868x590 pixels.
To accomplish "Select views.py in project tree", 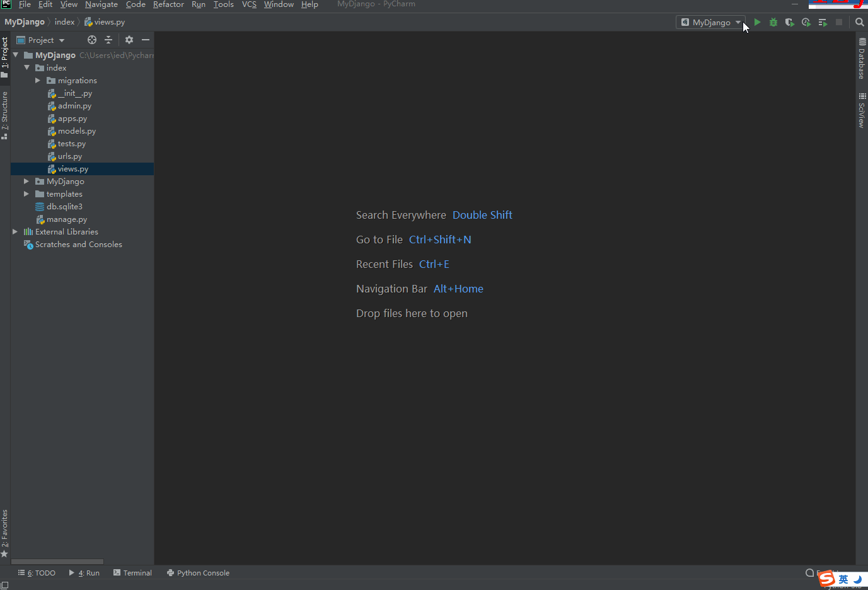I will pos(82,168).
